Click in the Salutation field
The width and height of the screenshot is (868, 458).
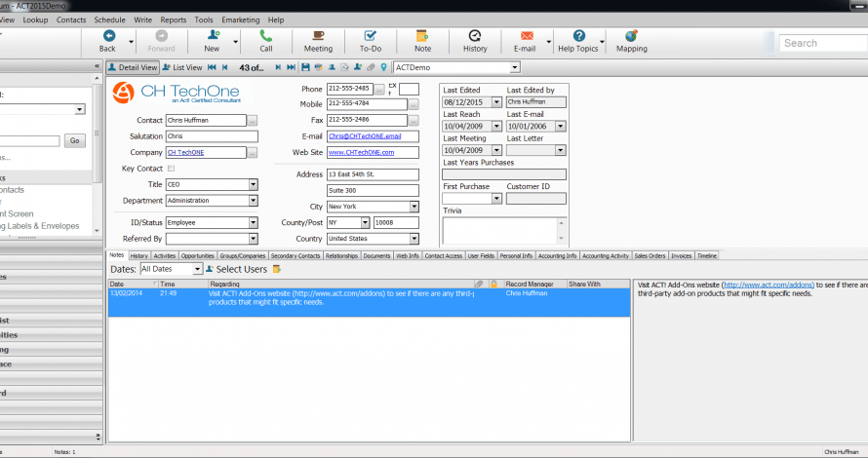[212, 136]
